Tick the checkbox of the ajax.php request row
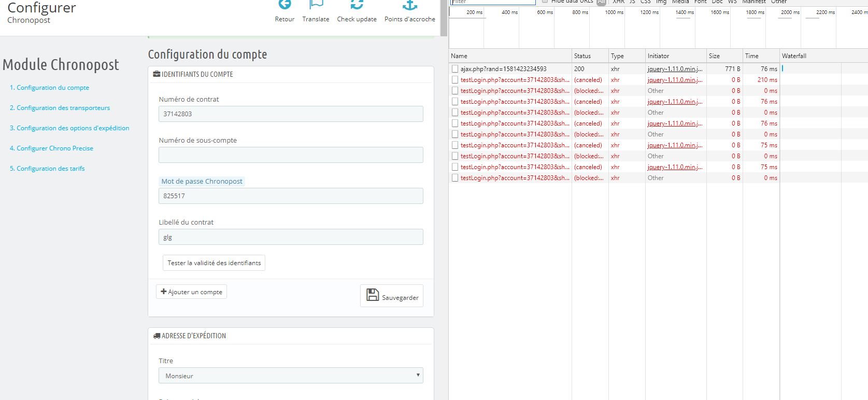868x400 pixels. (x=454, y=68)
